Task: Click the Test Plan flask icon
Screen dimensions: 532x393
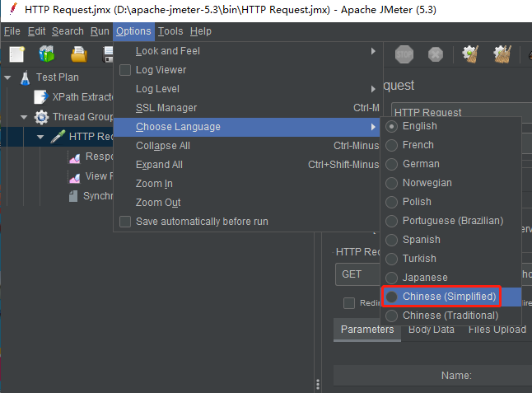Action: pyautogui.click(x=25, y=77)
